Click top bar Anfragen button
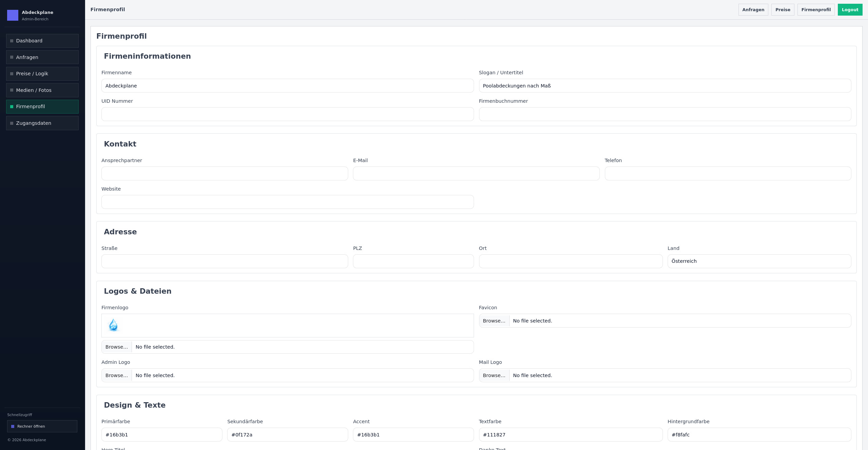The image size is (868, 450). (x=753, y=9)
